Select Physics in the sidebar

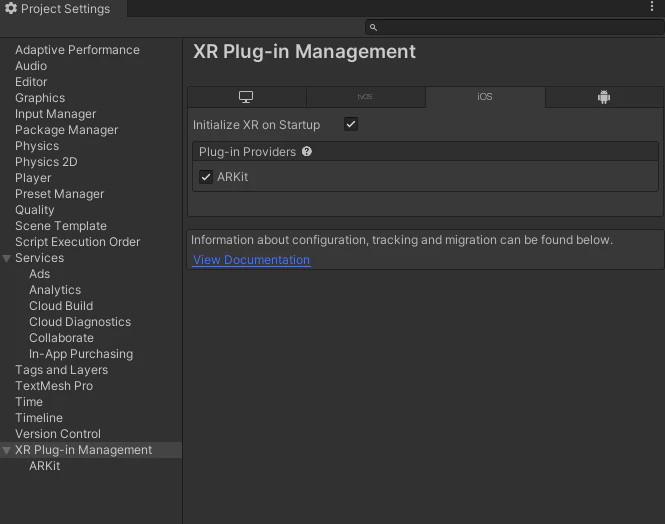coord(37,146)
